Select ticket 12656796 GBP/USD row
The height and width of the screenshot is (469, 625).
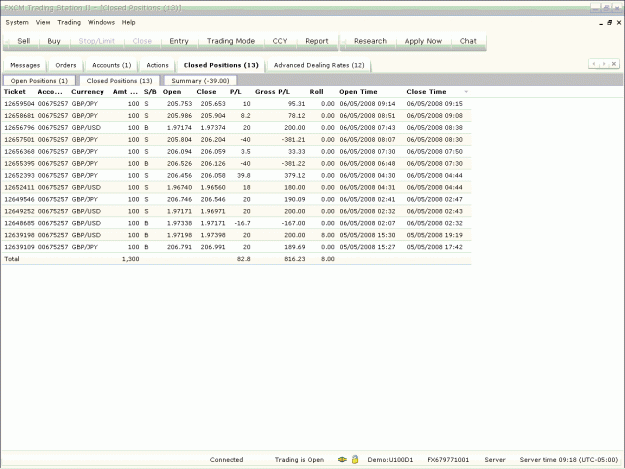(237, 128)
